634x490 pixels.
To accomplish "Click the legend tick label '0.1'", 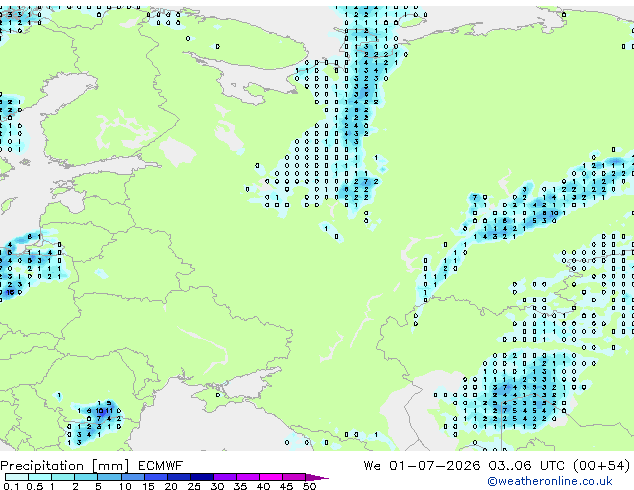I will pos(11,486).
